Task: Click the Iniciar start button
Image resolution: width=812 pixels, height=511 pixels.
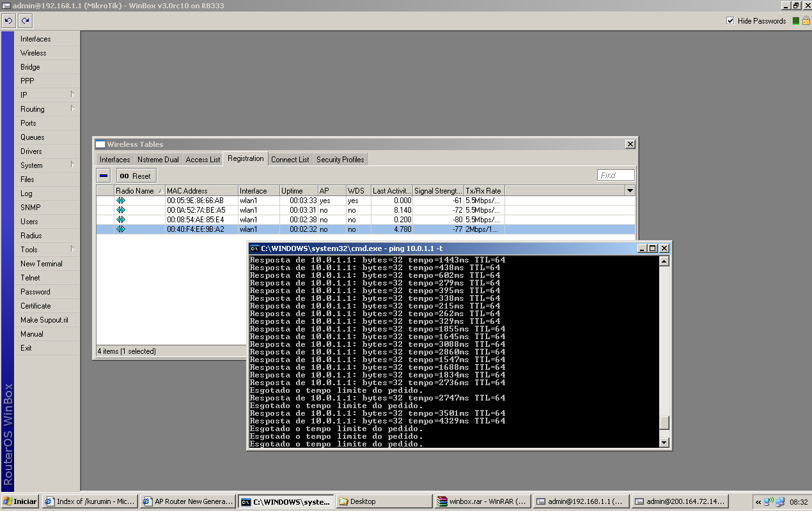Action: [x=20, y=501]
